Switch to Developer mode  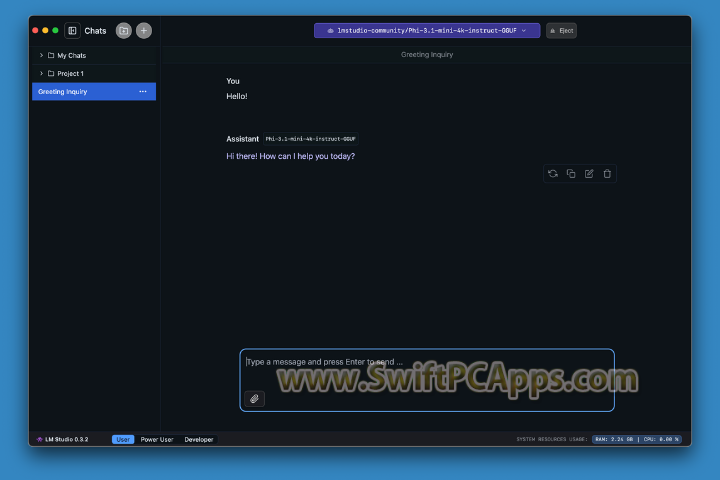click(199, 440)
